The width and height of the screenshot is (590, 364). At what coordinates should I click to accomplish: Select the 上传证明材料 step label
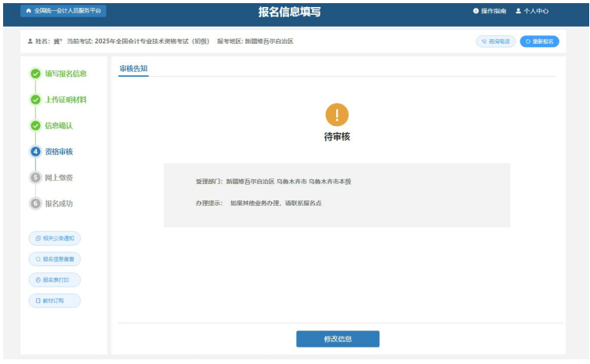66,99
